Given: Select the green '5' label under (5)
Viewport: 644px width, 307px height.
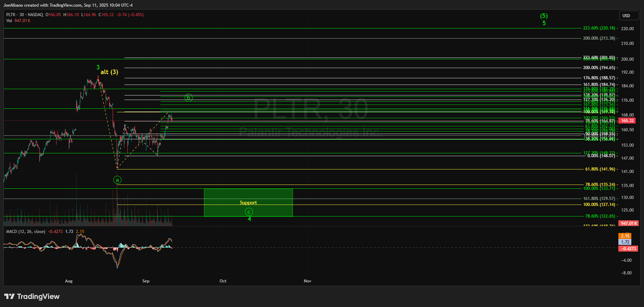Looking at the screenshot, I should [544, 23].
